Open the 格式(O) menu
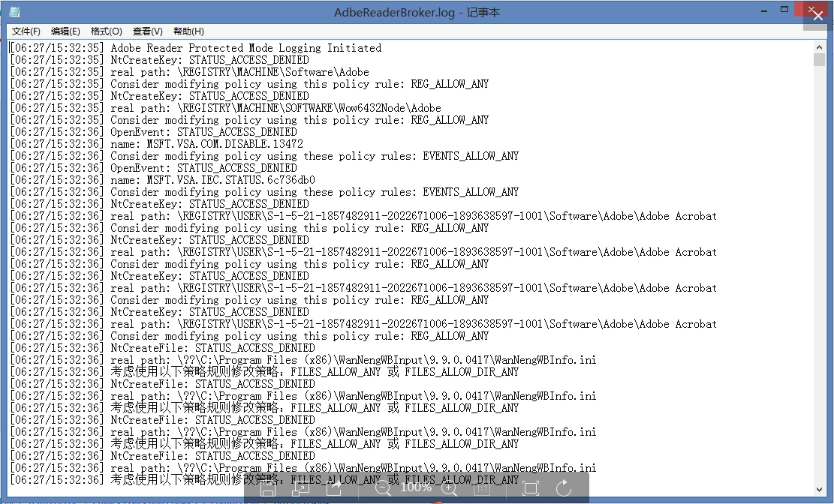Screen dimensions: 834x504 [106, 31]
